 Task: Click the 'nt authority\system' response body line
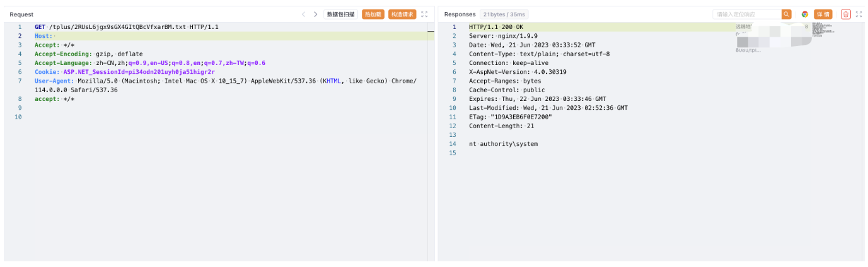tap(503, 144)
